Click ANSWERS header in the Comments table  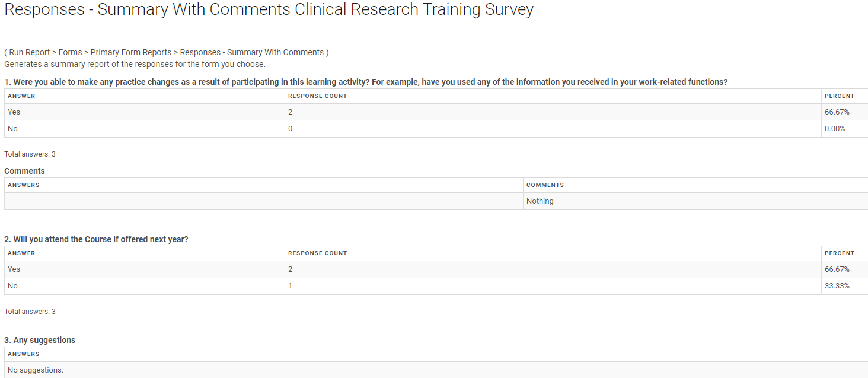pos(23,185)
